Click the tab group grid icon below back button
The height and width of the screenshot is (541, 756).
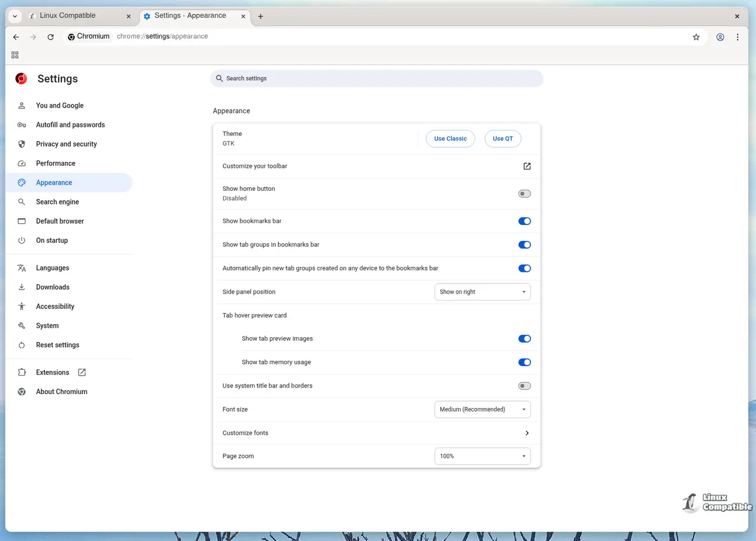tap(15, 54)
